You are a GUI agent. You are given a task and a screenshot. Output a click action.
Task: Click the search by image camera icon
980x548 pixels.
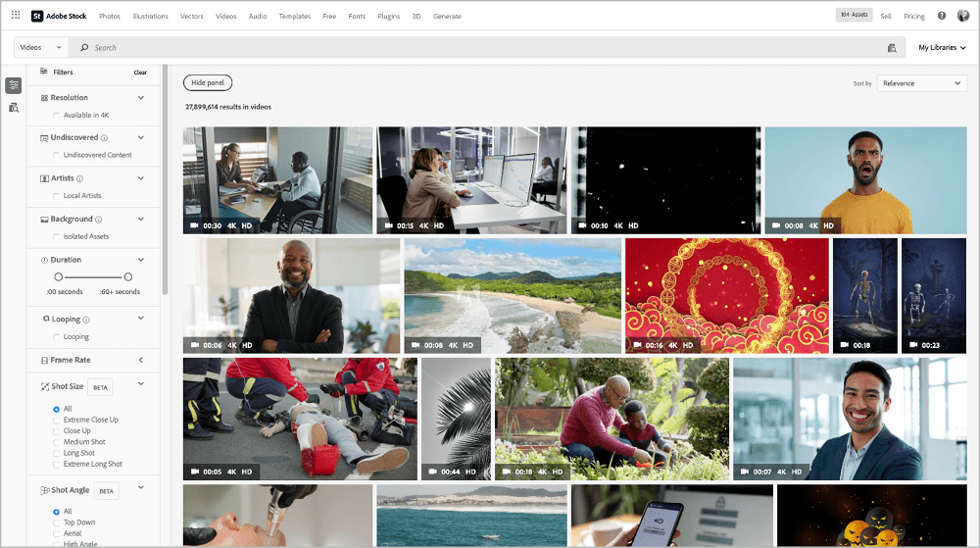892,48
